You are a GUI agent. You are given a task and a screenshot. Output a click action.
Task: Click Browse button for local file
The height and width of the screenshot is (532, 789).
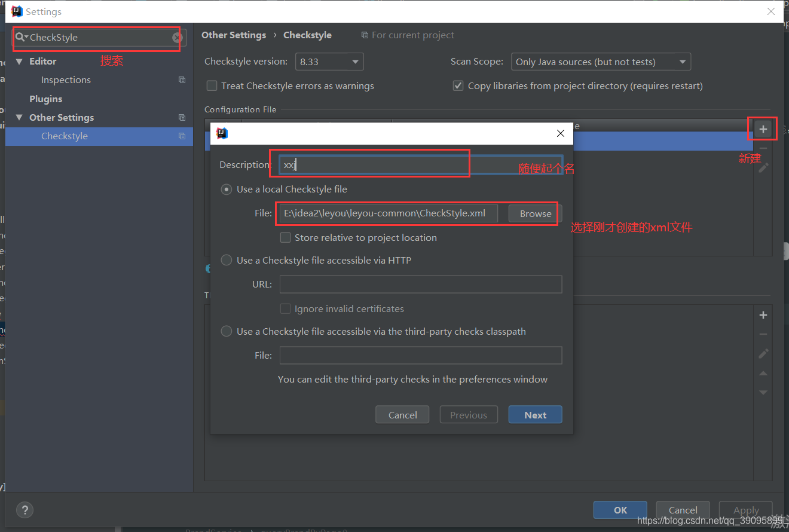tap(535, 213)
